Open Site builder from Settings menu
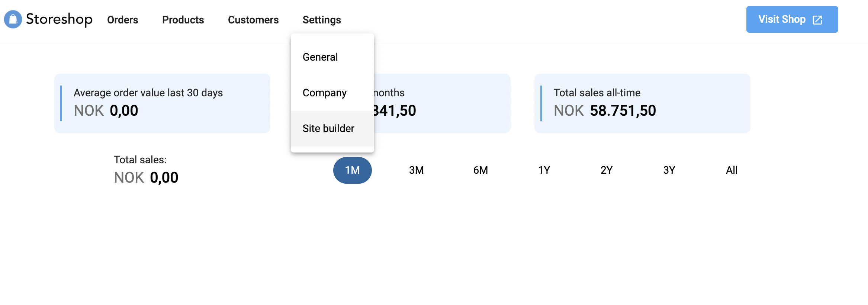This screenshot has width=868, height=305. tap(328, 128)
